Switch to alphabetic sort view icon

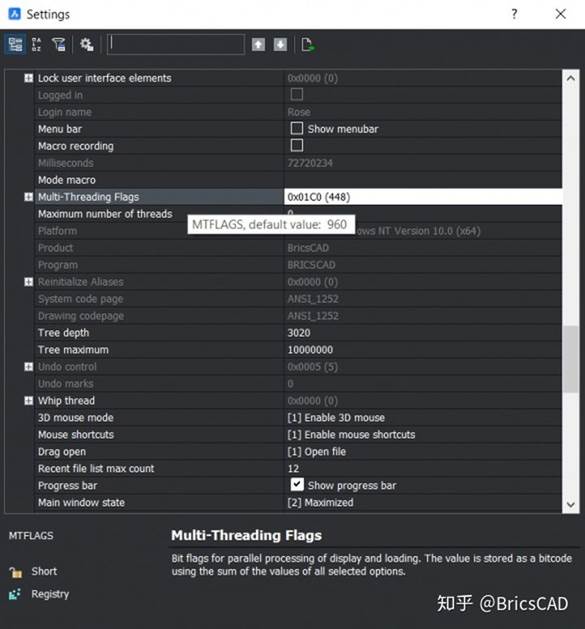coord(37,44)
